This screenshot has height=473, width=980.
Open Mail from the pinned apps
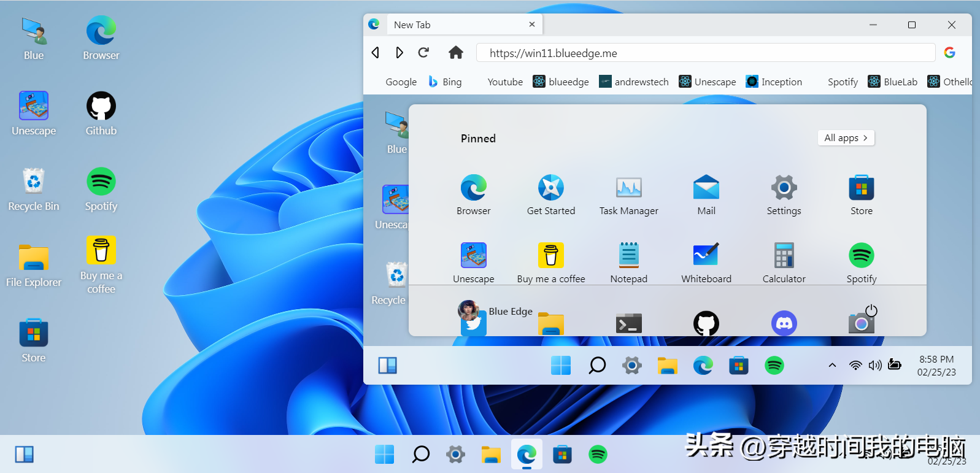point(706,194)
